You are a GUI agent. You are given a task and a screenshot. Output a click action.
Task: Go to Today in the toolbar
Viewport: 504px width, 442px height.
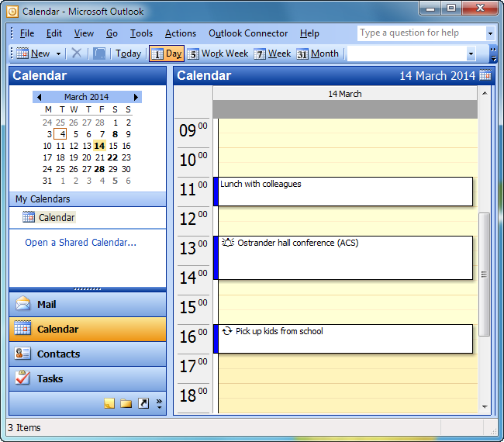[x=128, y=54]
